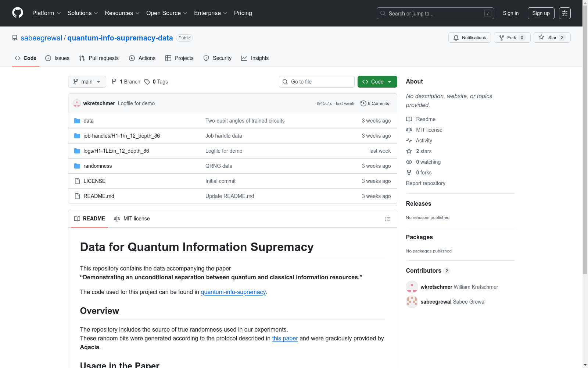Select the MIT license tab in file viewer
The width and height of the screenshot is (588, 368).
click(132, 219)
